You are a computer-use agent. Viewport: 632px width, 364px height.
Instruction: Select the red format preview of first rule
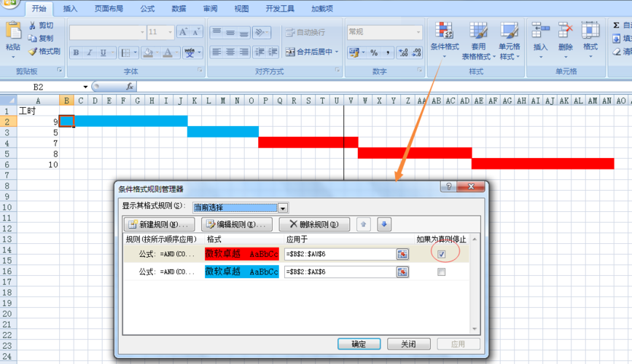point(242,254)
